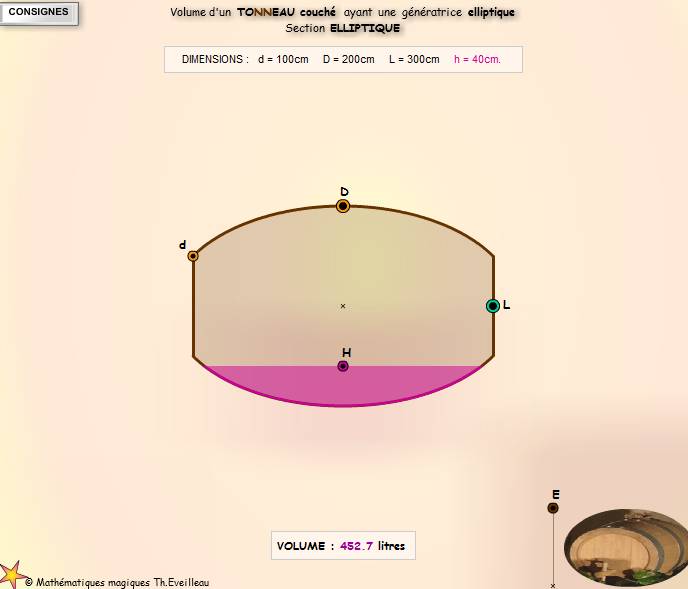The width and height of the screenshot is (688, 589).
Task: Select the green point L handle
Action: tap(493, 306)
